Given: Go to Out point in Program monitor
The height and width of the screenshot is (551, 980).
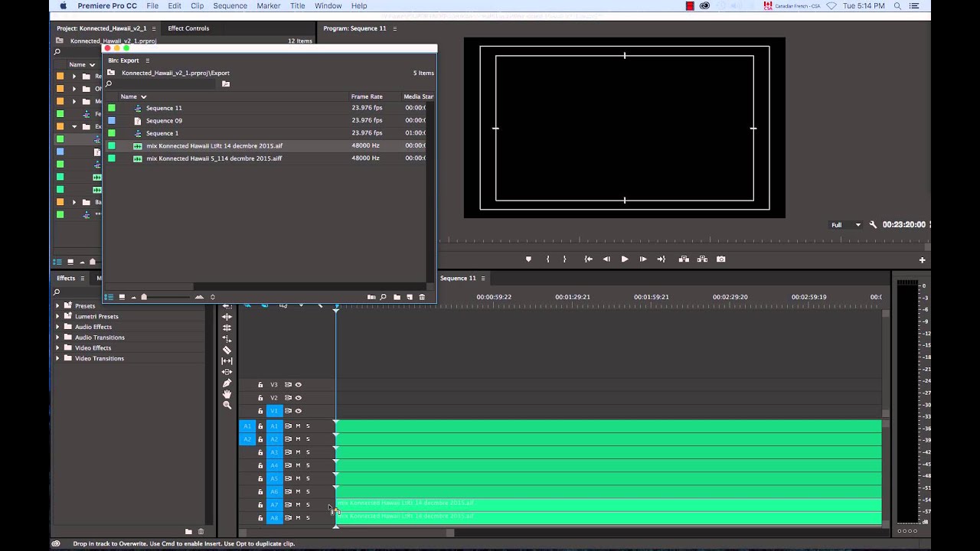Looking at the screenshot, I should (x=661, y=259).
